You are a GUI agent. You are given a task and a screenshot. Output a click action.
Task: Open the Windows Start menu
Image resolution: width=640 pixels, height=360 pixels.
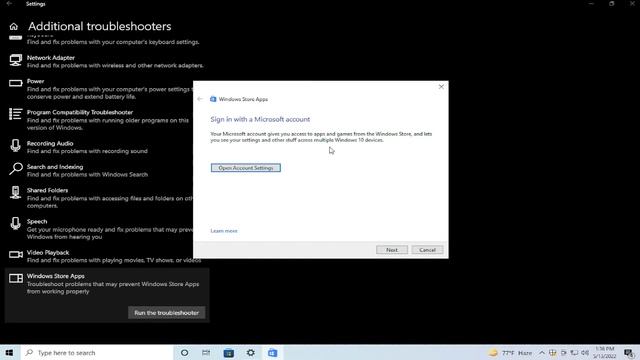point(9,353)
